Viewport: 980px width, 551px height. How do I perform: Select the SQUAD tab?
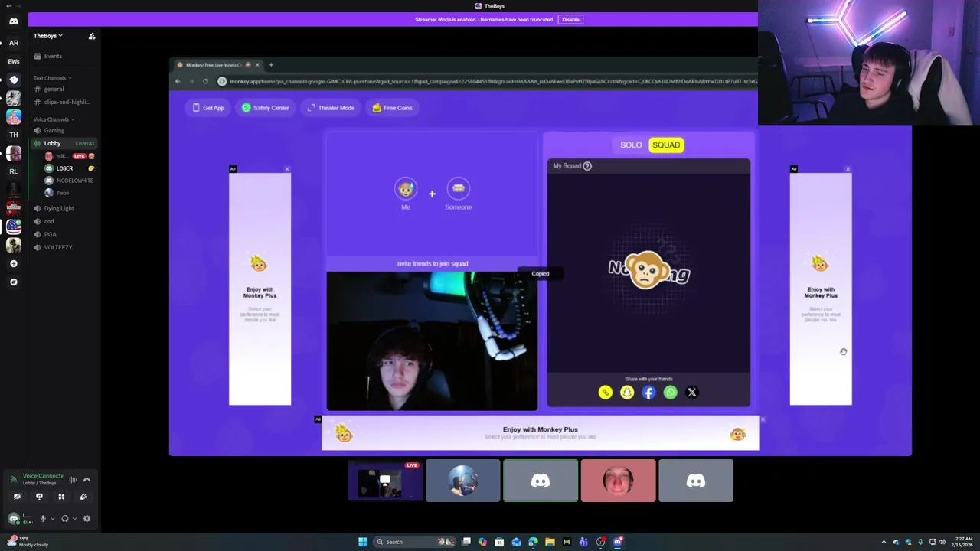tap(666, 145)
